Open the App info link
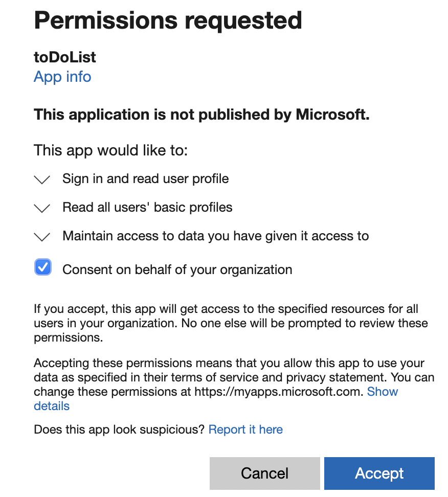 tap(62, 77)
